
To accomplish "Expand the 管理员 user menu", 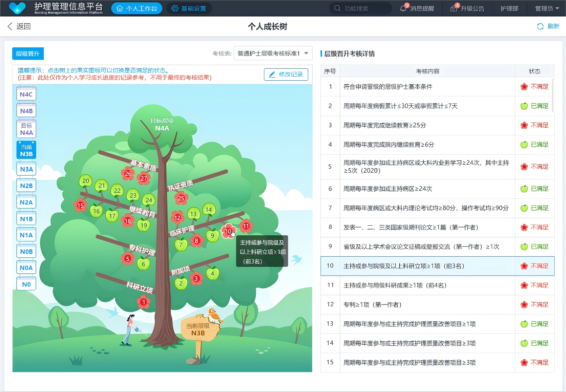I will (x=547, y=8).
